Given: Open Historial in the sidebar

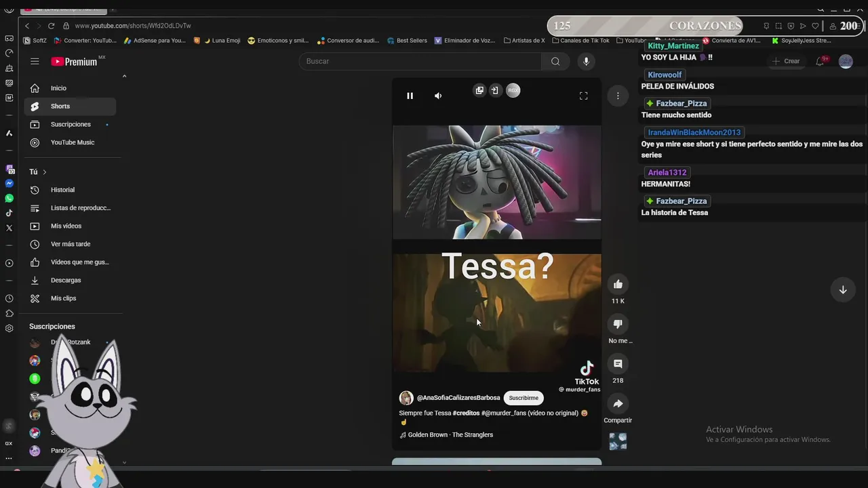Looking at the screenshot, I should [70, 190].
